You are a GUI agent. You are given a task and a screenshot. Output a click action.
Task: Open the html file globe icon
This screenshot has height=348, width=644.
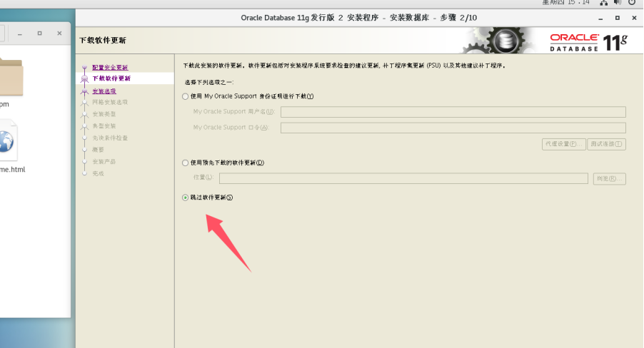click(9, 140)
